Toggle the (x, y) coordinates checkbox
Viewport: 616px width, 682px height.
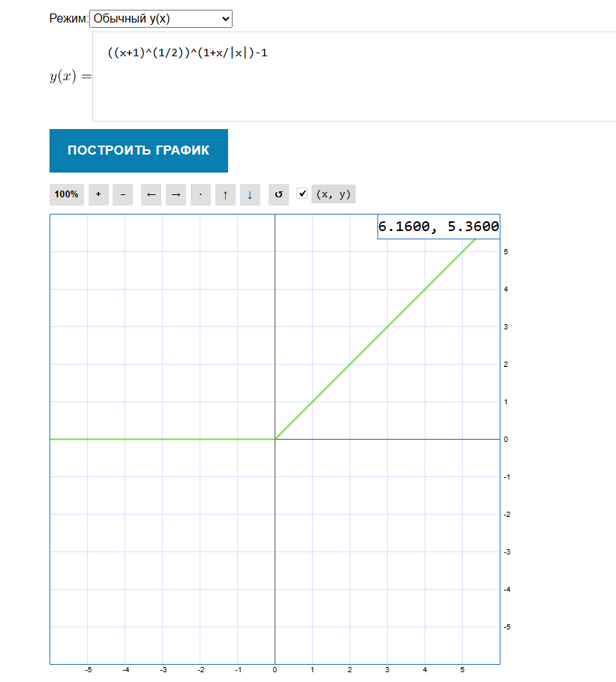tap(302, 194)
